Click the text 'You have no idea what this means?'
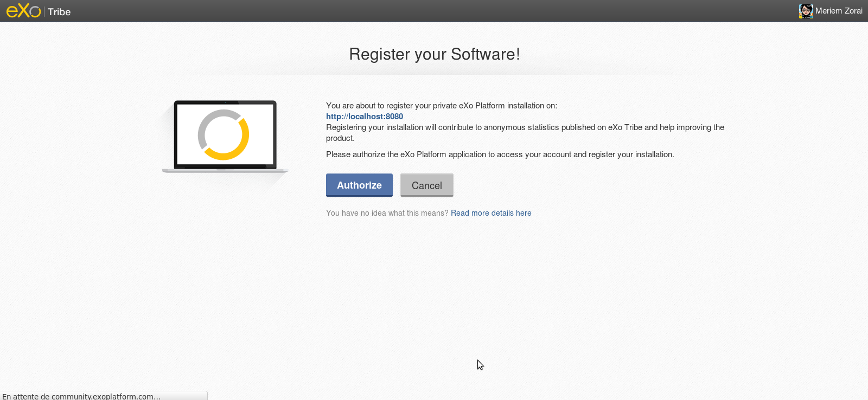868x400 pixels. 387,213
